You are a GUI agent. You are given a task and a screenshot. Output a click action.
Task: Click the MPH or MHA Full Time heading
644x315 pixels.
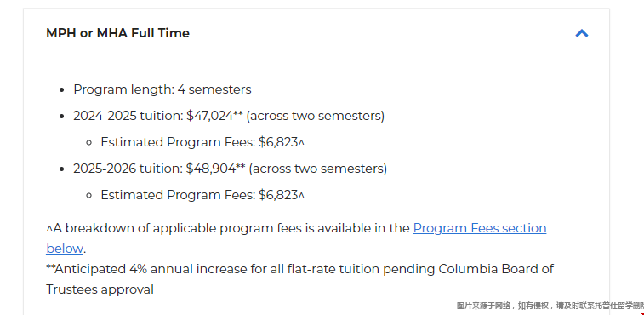(118, 33)
